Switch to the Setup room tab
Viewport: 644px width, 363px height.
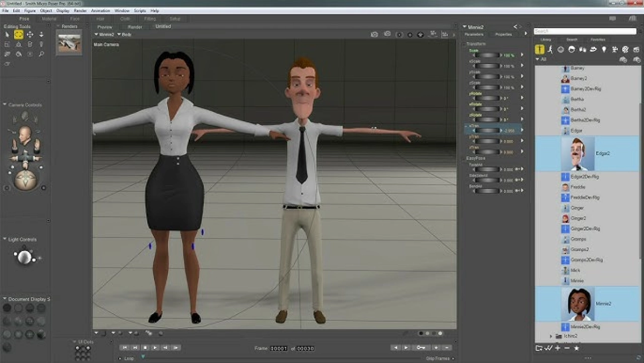click(x=175, y=19)
